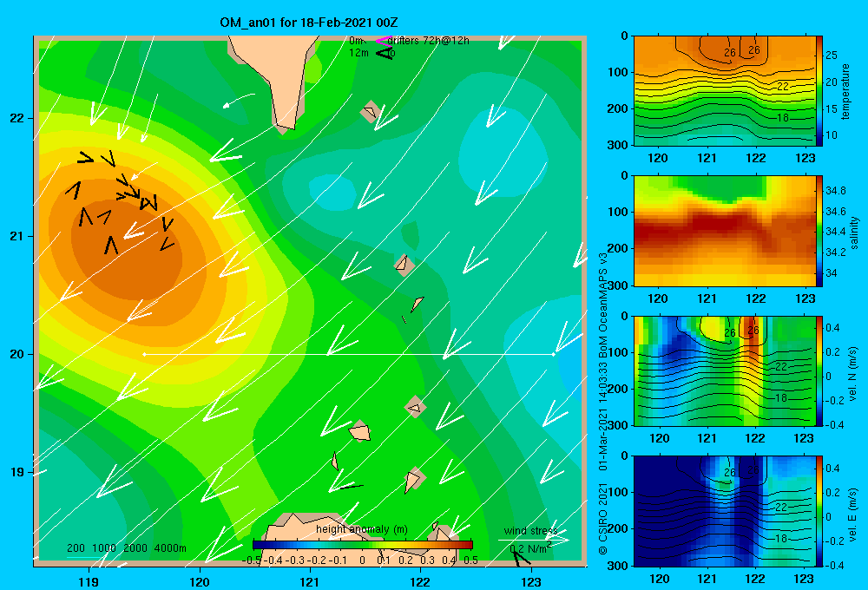The height and width of the screenshot is (590, 868).
Task: Click the western endpoint of the 20°N section line
Action: [144, 354]
